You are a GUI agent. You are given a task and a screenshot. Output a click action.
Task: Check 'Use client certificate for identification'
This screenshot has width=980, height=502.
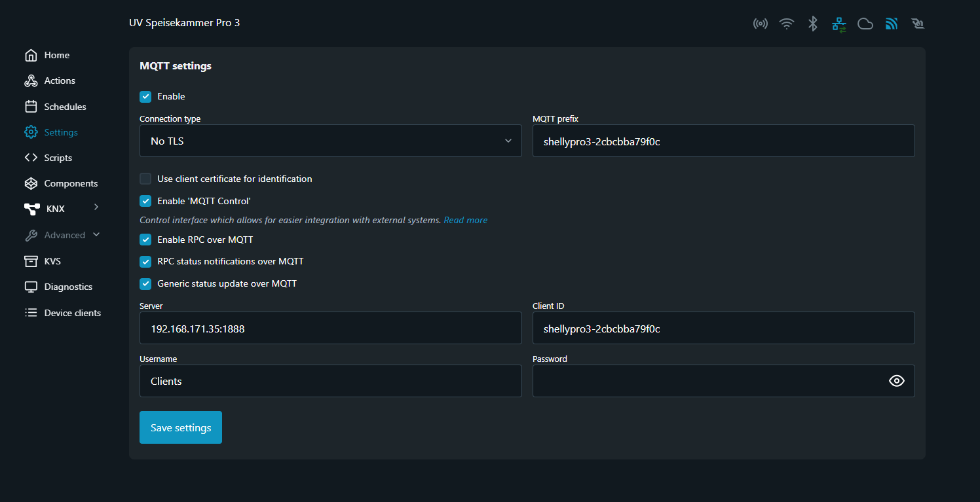pyautogui.click(x=145, y=179)
